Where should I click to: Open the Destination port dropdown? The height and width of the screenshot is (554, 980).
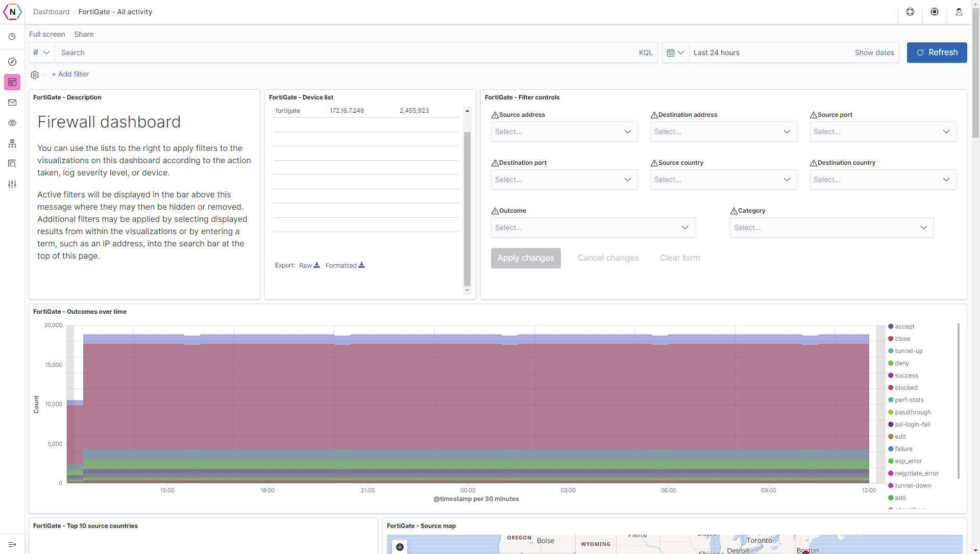(564, 180)
